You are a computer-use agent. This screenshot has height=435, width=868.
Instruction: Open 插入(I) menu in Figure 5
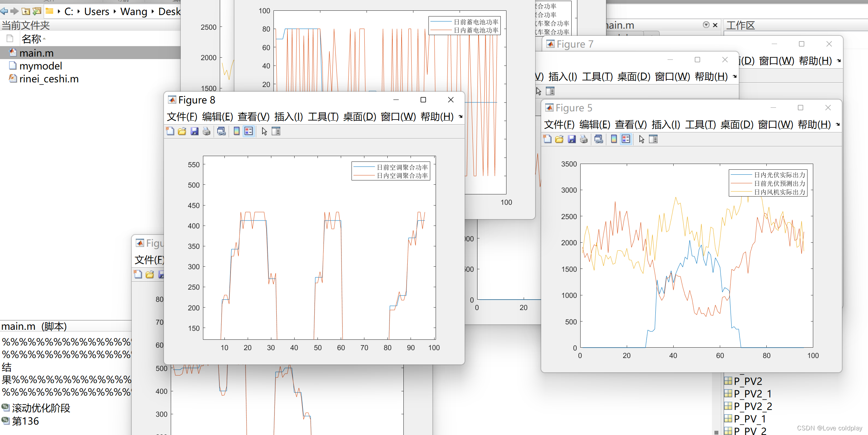click(x=666, y=125)
